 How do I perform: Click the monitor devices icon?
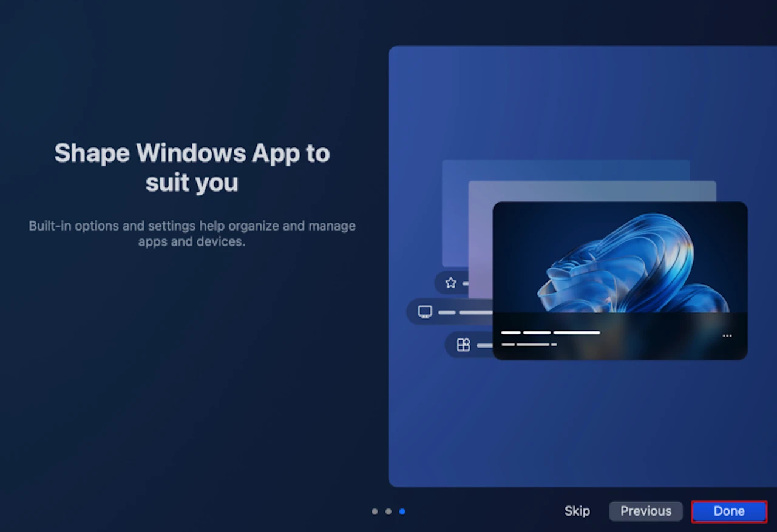tap(425, 312)
